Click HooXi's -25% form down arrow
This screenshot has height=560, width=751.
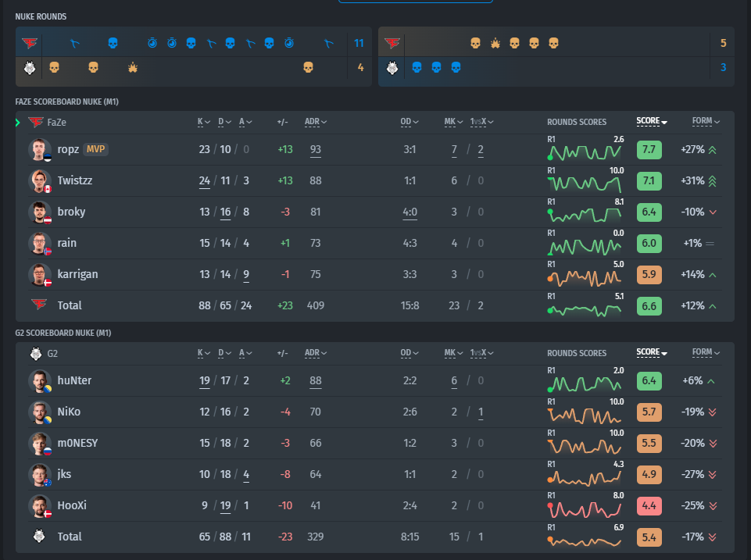712,506
